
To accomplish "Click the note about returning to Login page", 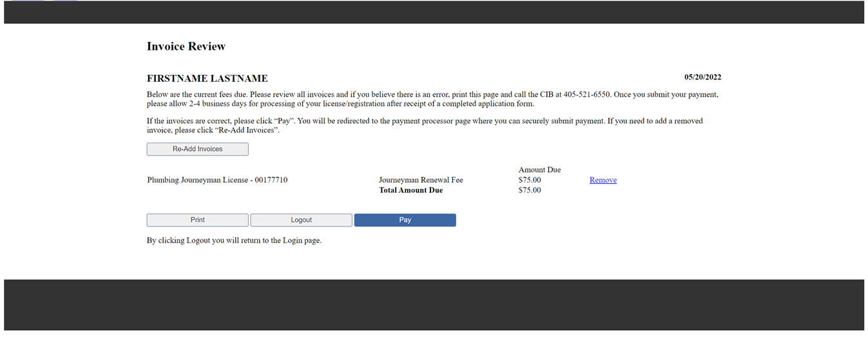I will tap(234, 241).
